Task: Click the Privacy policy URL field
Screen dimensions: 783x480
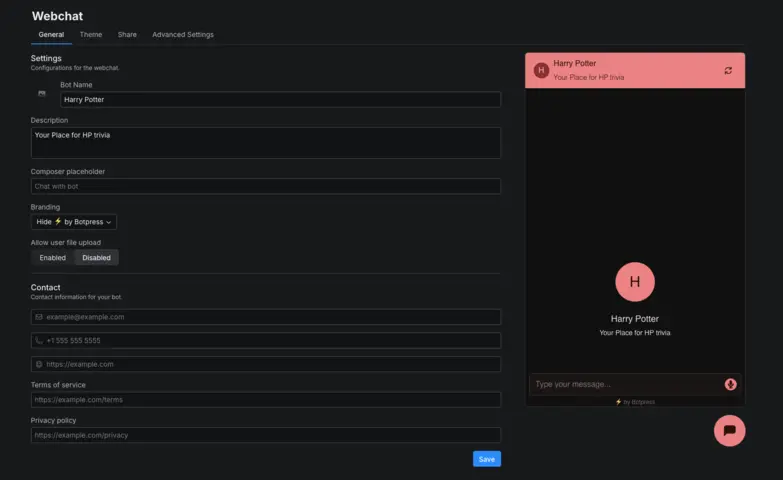Action: 266,435
